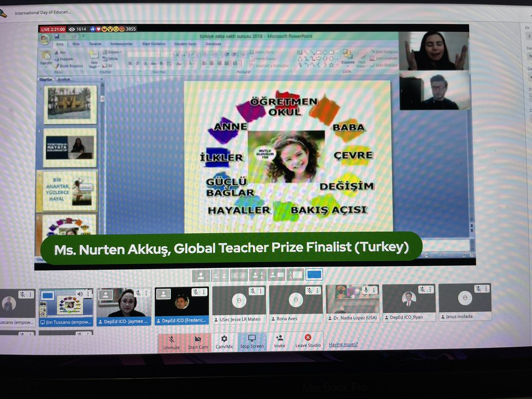
Task: Toggle mic on USec Jesse LR Mateo tile
Action: pyautogui.click(x=253, y=291)
